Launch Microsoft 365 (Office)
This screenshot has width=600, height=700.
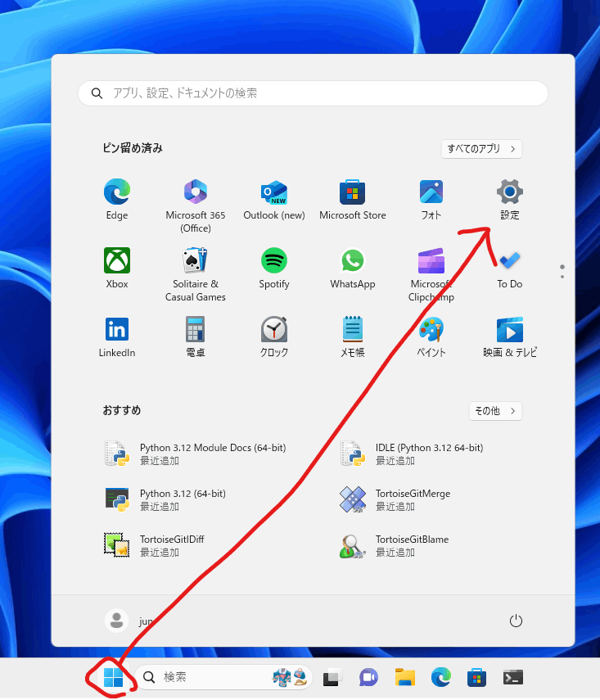pos(196,205)
